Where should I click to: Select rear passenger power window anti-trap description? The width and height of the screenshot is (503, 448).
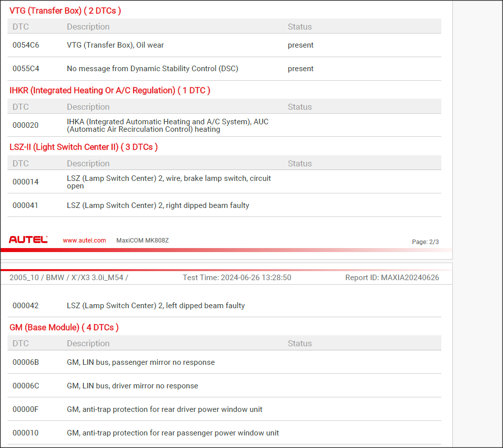coord(173,433)
